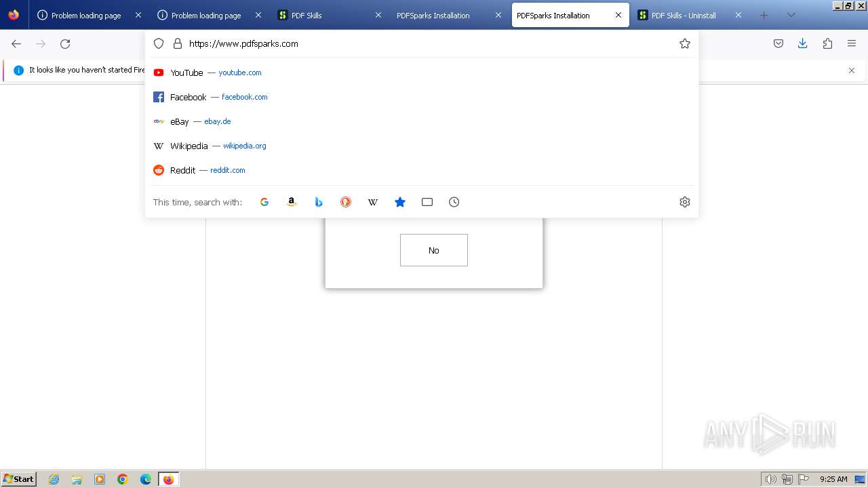Search history with the clock icon
The image size is (868, 488).
click(454, 202)
